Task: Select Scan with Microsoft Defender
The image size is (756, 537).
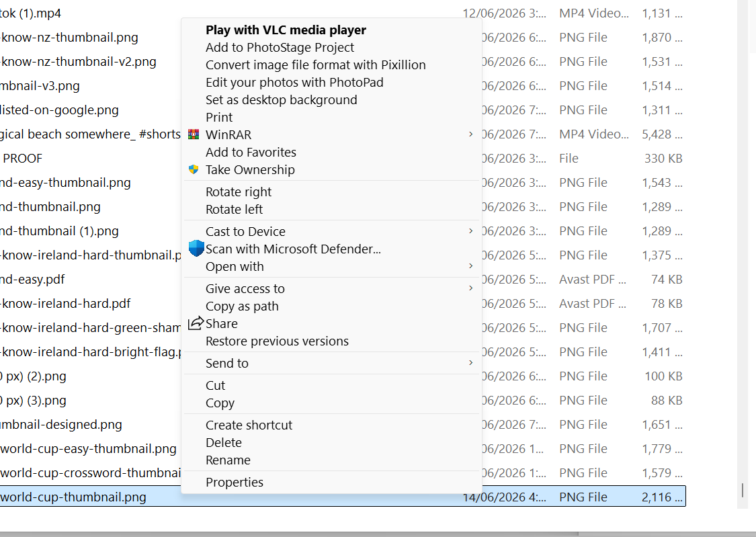Action: coord(293,249)
